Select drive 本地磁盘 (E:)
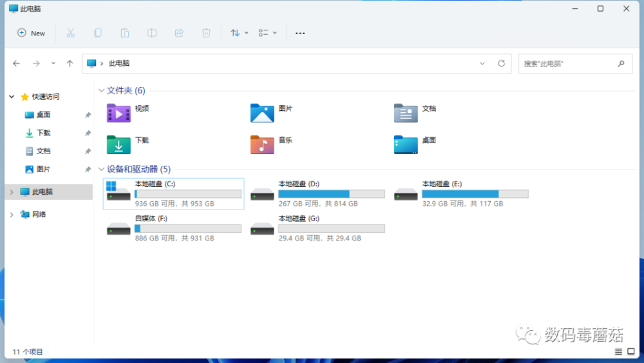 (461, 193)
